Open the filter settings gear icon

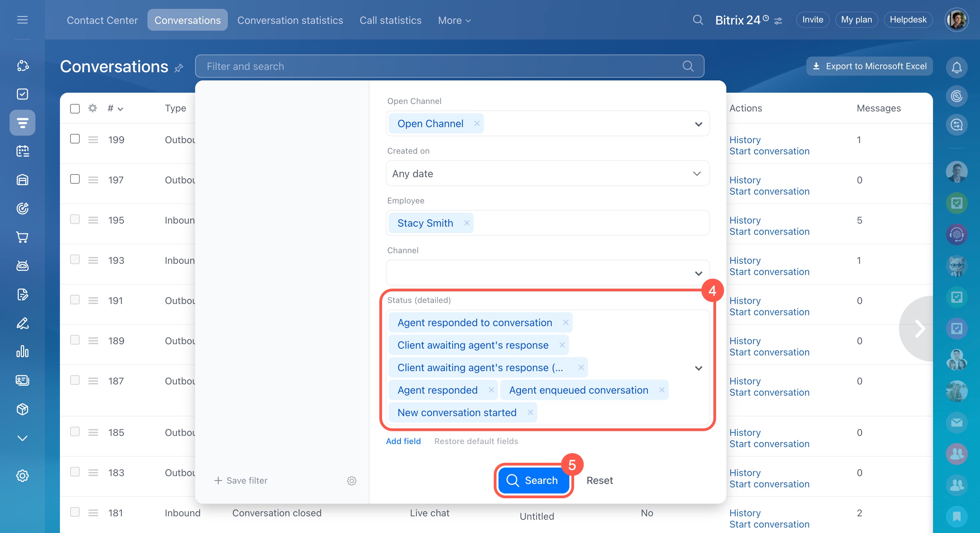point(351,481)
